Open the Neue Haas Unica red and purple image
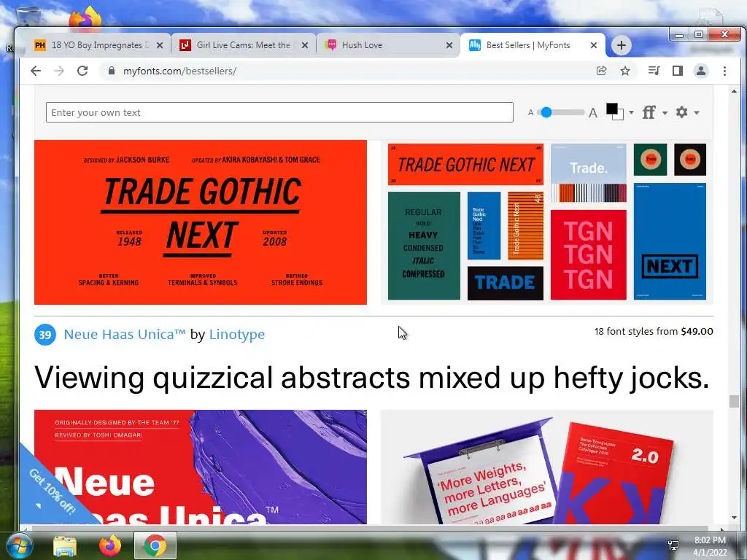 (x=201, y=467)
